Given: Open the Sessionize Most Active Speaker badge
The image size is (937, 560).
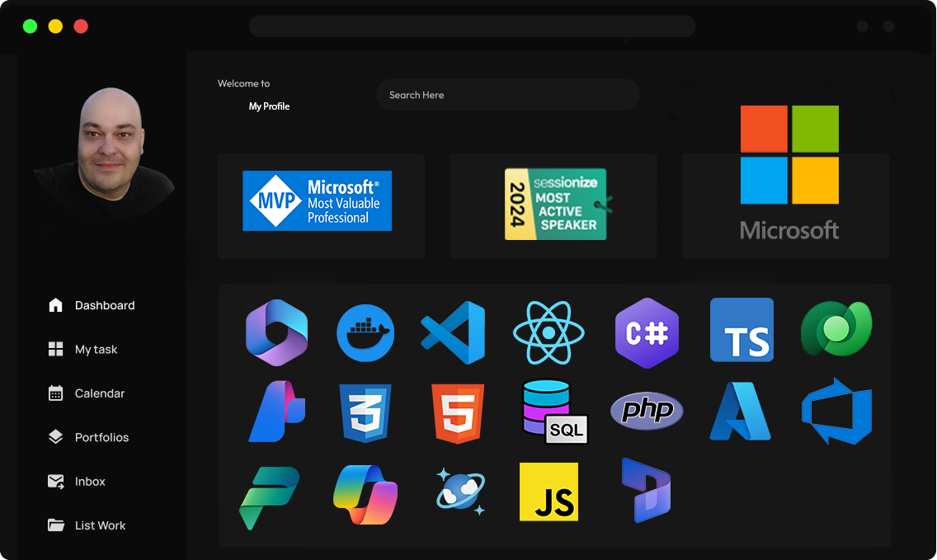Looking at the screenshot, I should [553, 205].
